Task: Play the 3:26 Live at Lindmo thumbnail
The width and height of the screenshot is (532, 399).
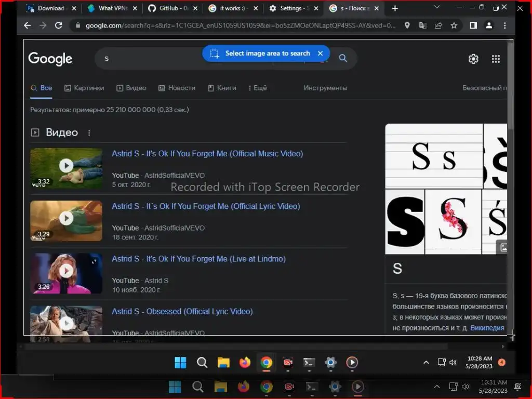Action: (66, 273)
